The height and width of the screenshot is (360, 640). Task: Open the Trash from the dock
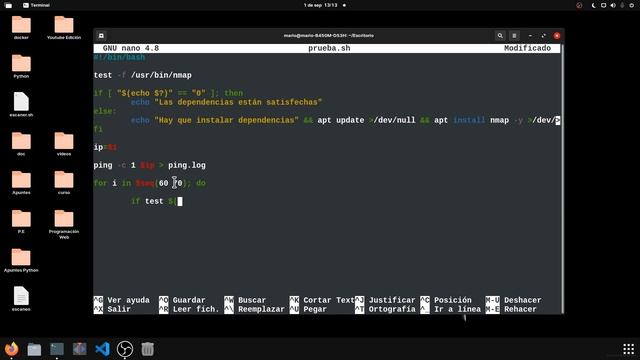tap(147, 349)
